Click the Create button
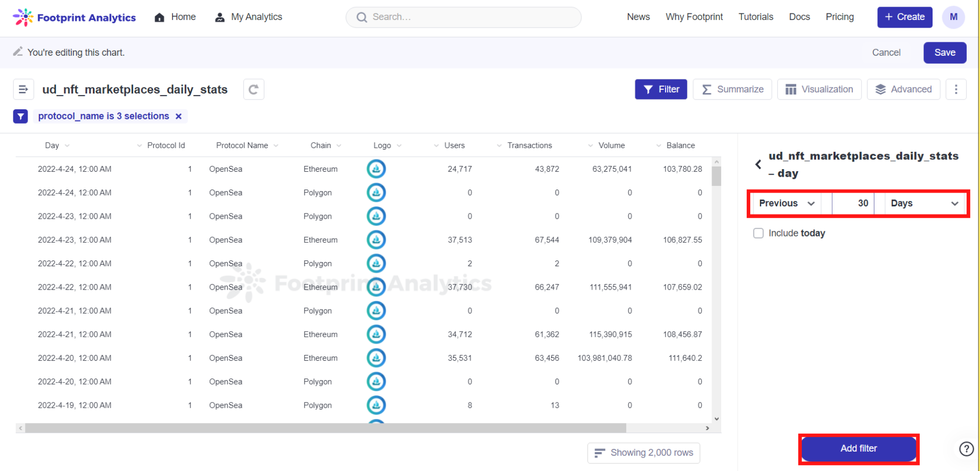 [904, 17]
